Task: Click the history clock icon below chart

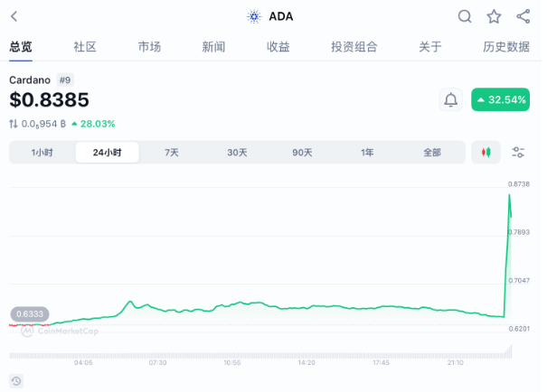Action: (x=16, y=380)
